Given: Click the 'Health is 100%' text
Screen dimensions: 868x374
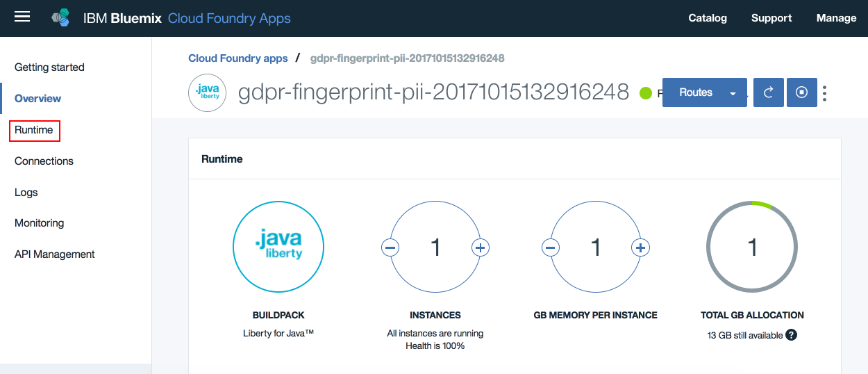Looking at the screenshot, I should click(435, 345).
